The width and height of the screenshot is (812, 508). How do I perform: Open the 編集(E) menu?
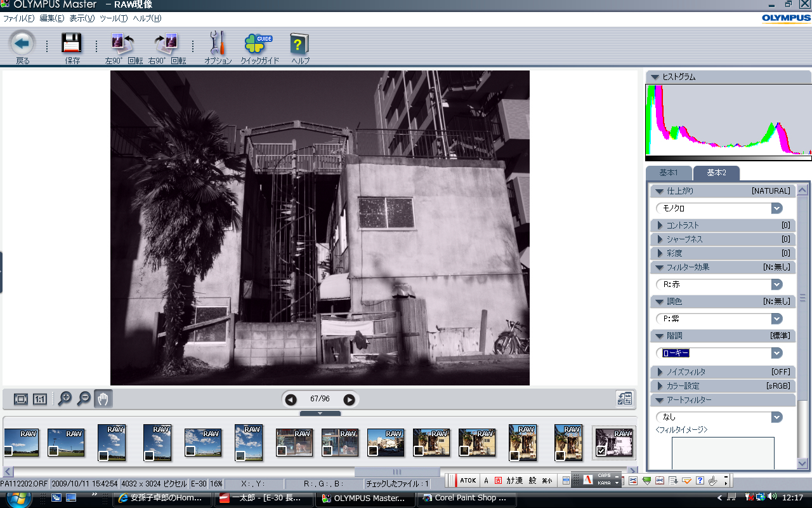pyautogui.click(x=52, y=18)
